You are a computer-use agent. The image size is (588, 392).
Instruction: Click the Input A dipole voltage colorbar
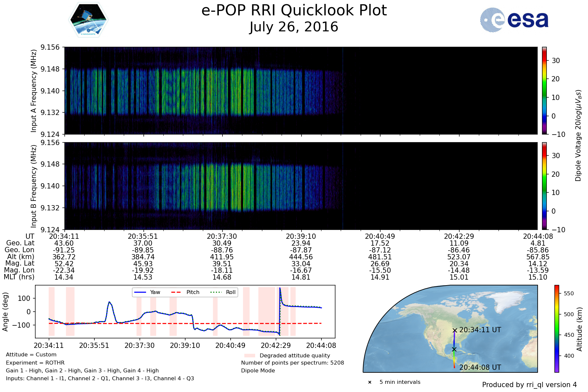[x=544, y=90]
